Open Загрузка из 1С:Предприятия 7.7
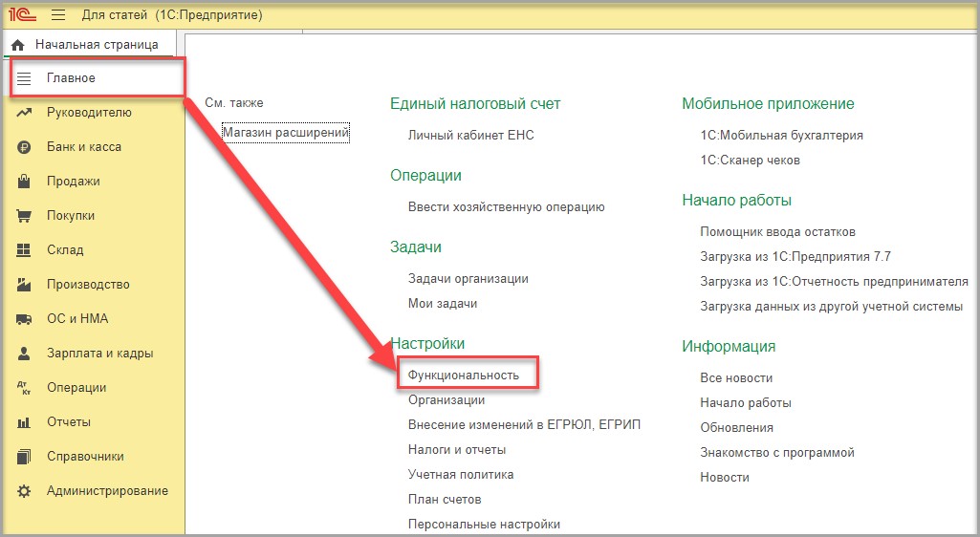980x537 pixels. (795, 257)
